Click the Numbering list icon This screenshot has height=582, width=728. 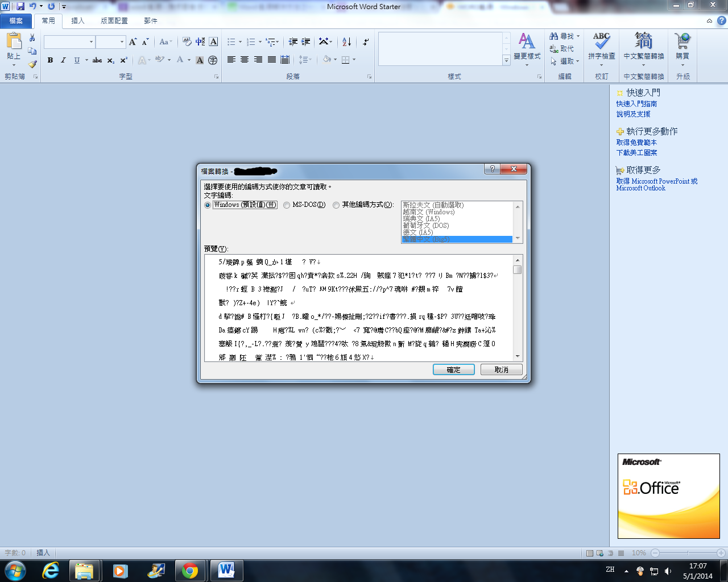point(251,42)
